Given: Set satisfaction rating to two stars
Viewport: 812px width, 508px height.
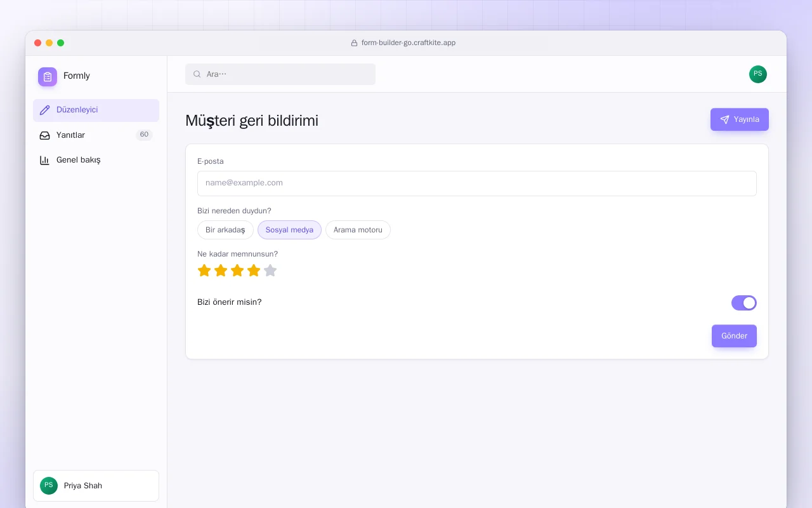Looking at the screenshot, I should click(221, 271).
